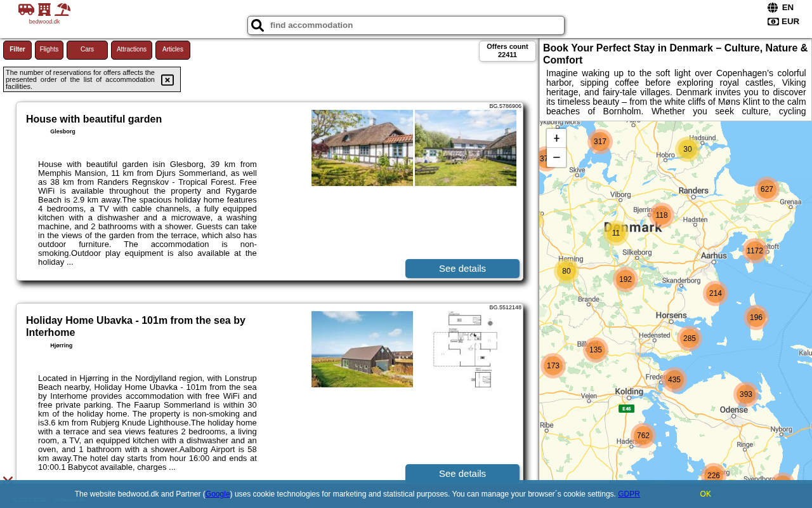
Task: Open the Holiday Home Ubavka floor plan thumbnail
Action: [x=466, y=349]
